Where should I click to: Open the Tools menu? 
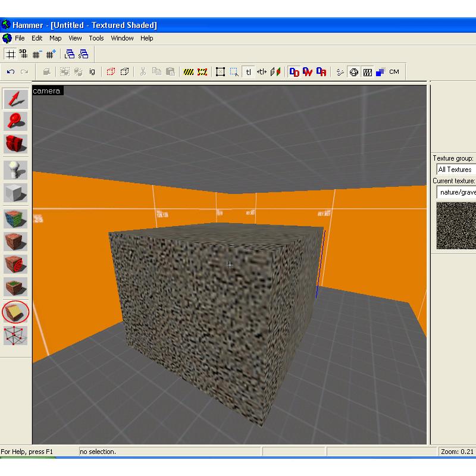pos(96,38)
